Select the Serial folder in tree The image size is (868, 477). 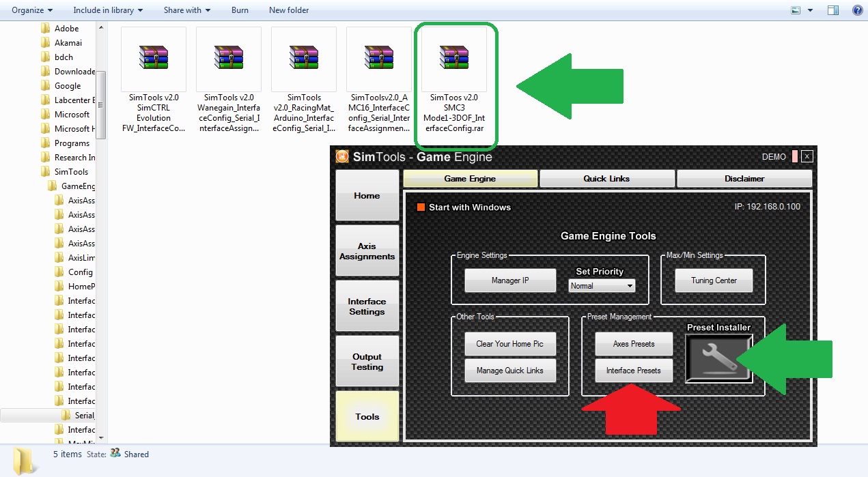77,416
